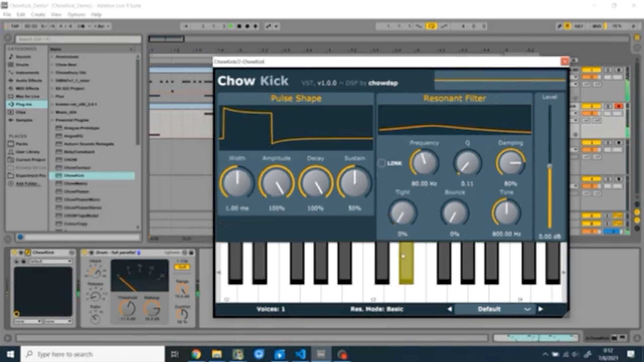Click previous preset arrow beside Default
Viewport: 644px width, 362px height.
coord(450,309)
